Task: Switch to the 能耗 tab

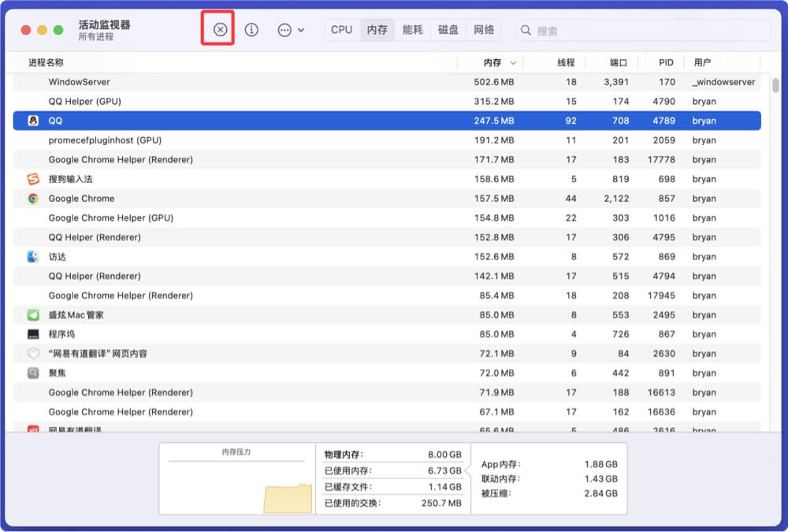Action: coord(412,30)
